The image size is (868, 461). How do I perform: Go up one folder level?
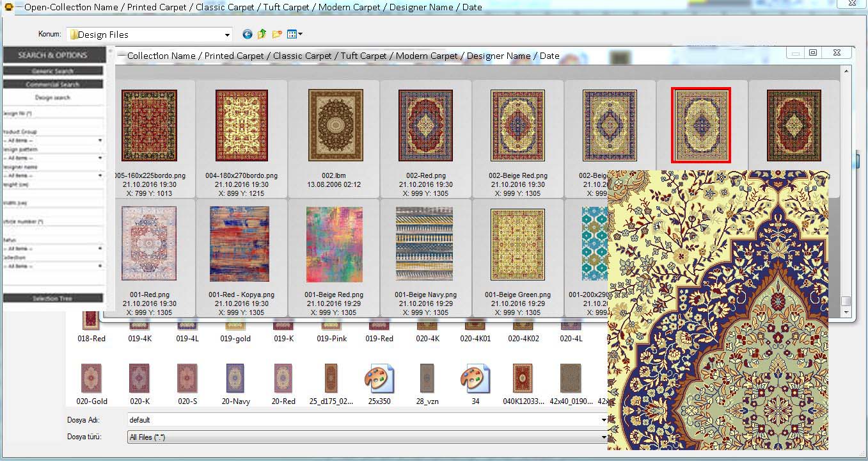[262, 35]
